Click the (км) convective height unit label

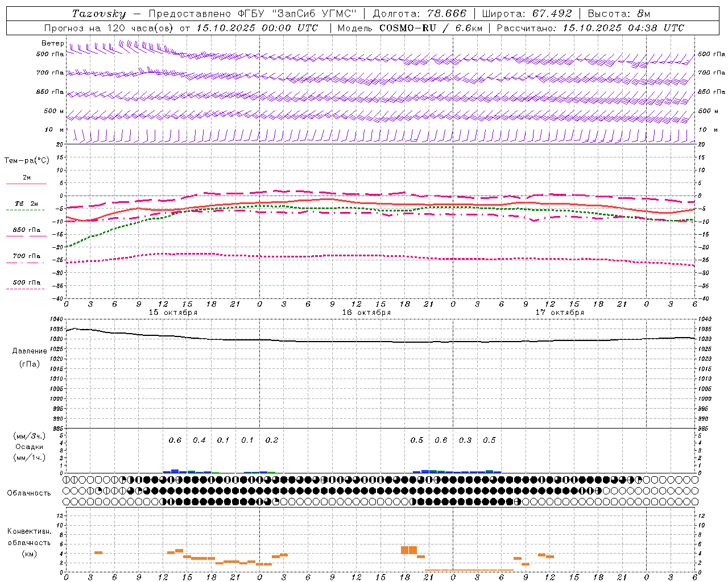pyautogui.click(x=30, y=554)
